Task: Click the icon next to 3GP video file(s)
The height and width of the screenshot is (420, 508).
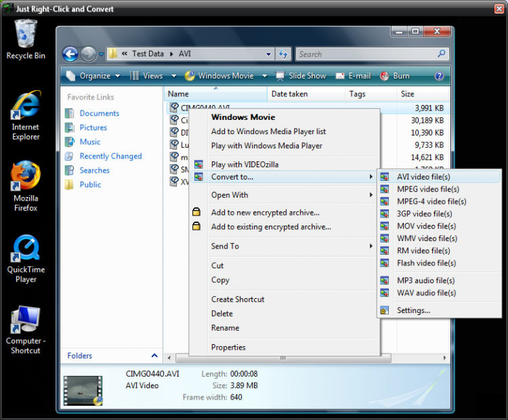Action: [x=384, y=214]
